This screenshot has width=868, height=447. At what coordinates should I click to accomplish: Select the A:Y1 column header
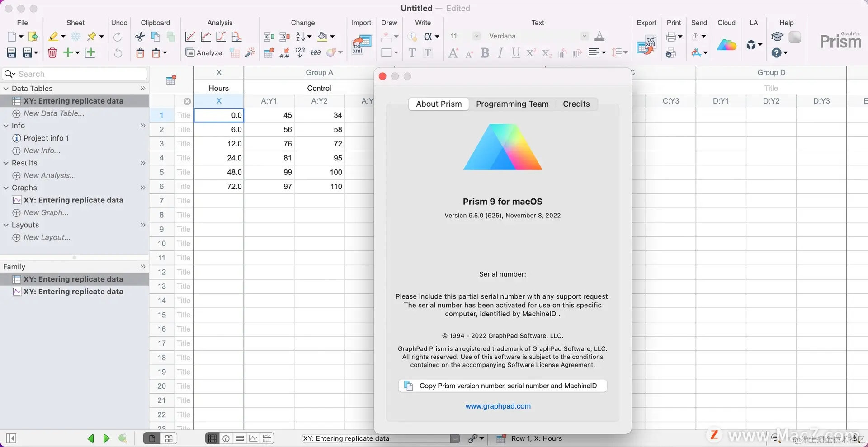click(x=269, y=101)
